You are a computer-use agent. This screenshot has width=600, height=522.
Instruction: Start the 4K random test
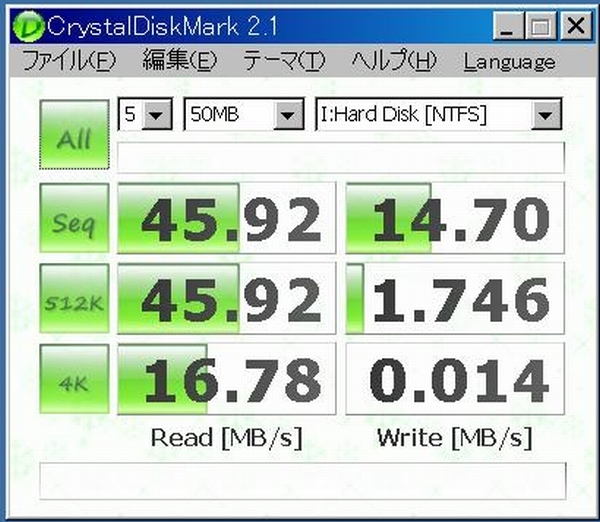point(74,378)
